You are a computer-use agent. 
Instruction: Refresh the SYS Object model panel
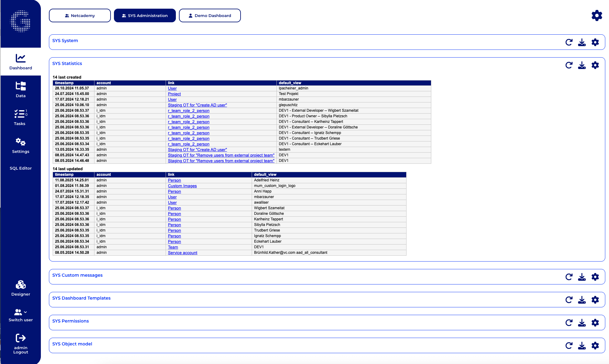coord(569,346)
